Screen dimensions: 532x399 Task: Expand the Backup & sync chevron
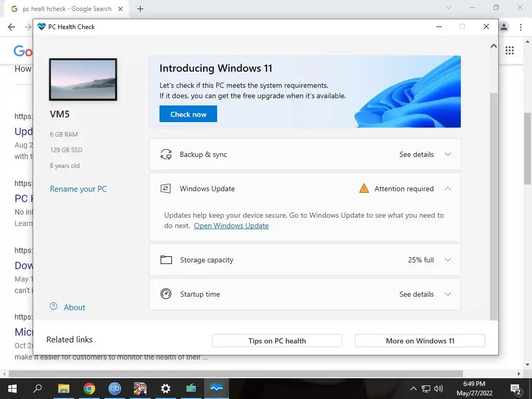tap(447, 154)
